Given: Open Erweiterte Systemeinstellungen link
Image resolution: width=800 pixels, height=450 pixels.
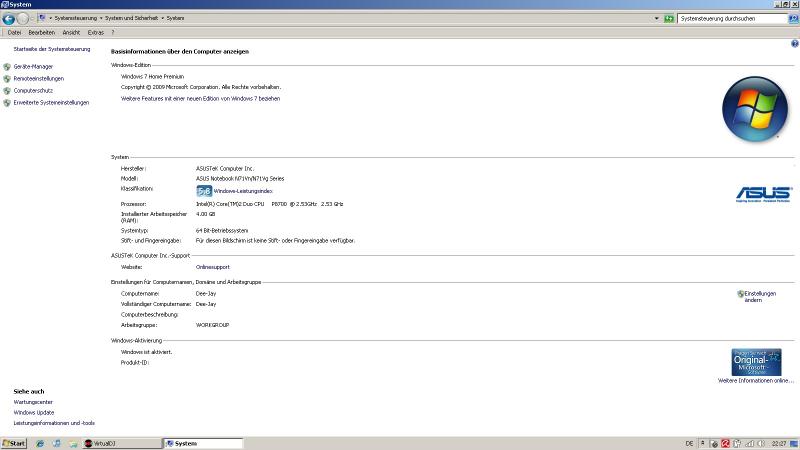Looking at the screenshot, I should click(51, 103).
